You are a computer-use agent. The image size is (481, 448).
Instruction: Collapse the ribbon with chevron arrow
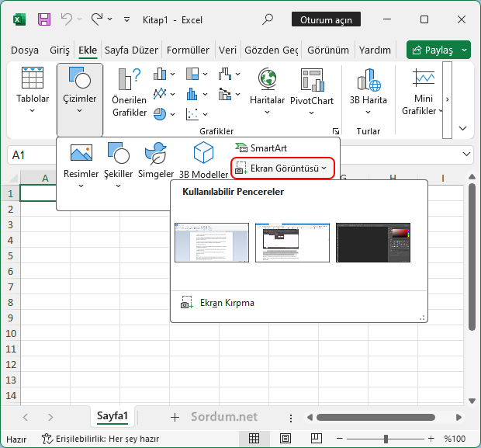tap(462, 128)
